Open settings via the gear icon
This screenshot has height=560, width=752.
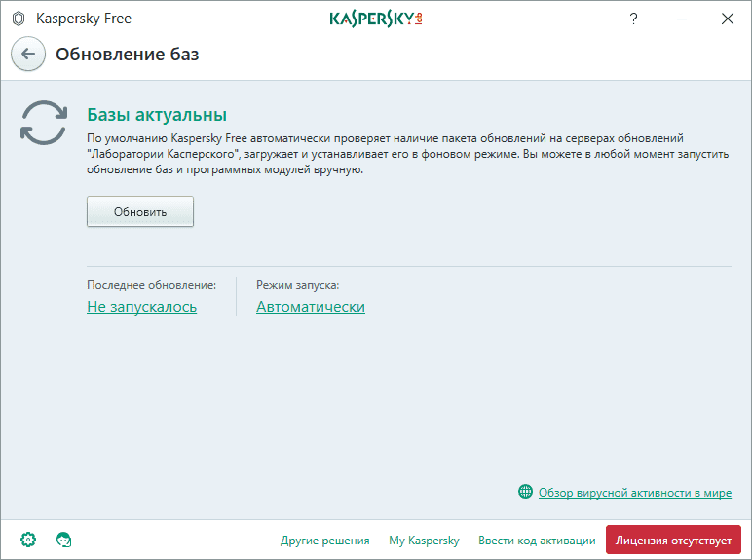[28, 540]
